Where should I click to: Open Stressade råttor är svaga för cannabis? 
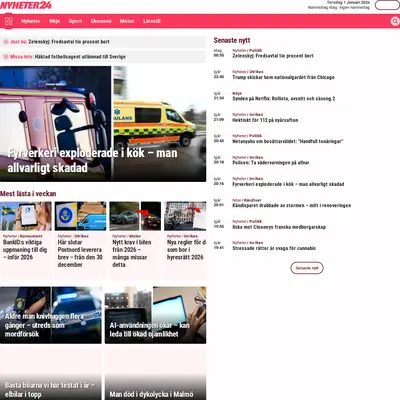[x=274, y=248]
